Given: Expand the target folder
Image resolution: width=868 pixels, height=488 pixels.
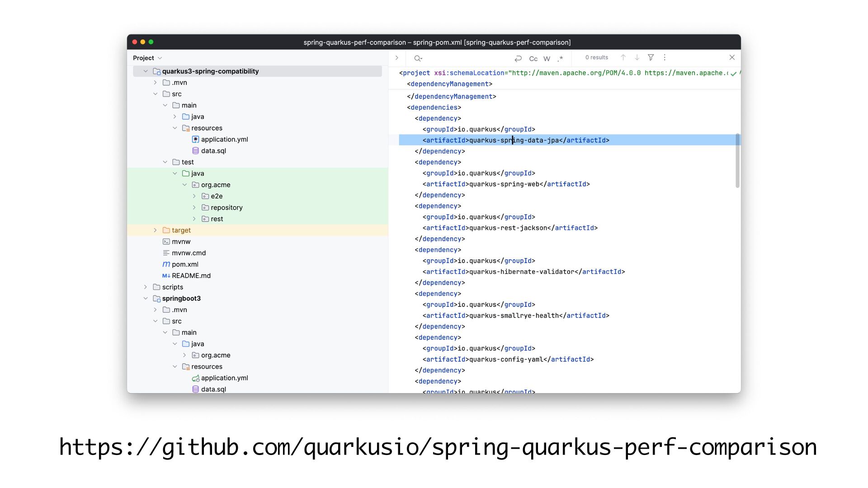Looking at the screenshot, I should [155, 230].
